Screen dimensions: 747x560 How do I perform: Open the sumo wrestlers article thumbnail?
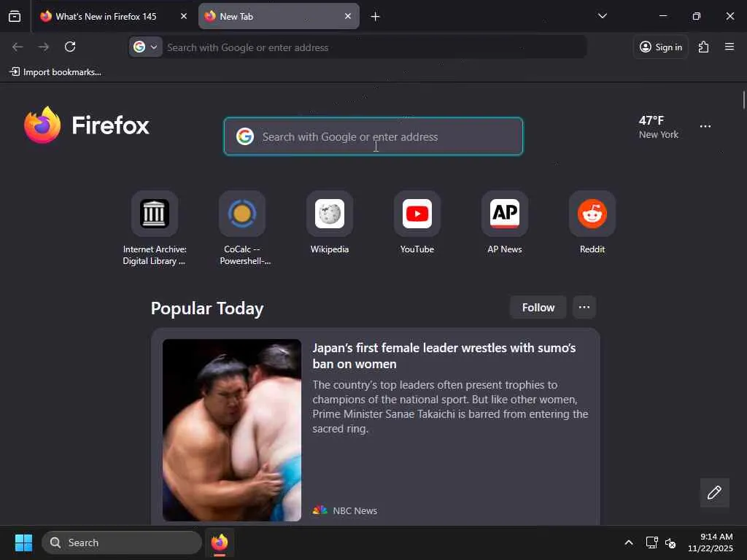click(x=231, y=430)
